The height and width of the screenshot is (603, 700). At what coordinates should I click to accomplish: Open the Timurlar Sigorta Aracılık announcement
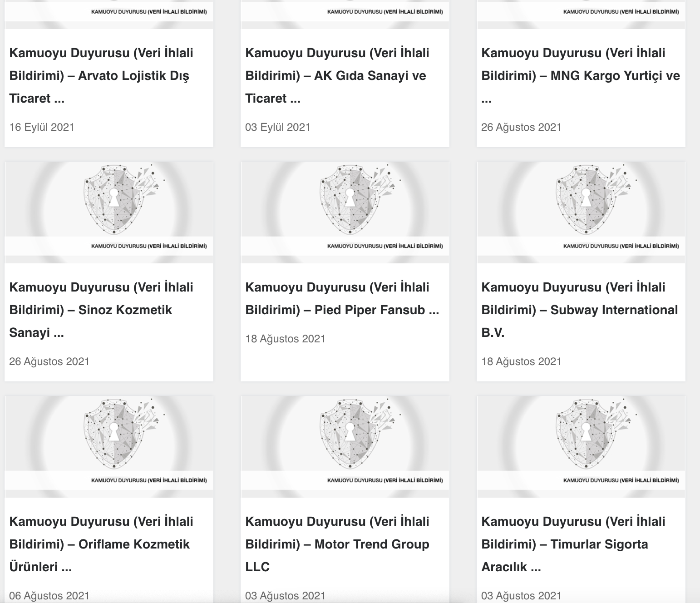pos(573,544)
